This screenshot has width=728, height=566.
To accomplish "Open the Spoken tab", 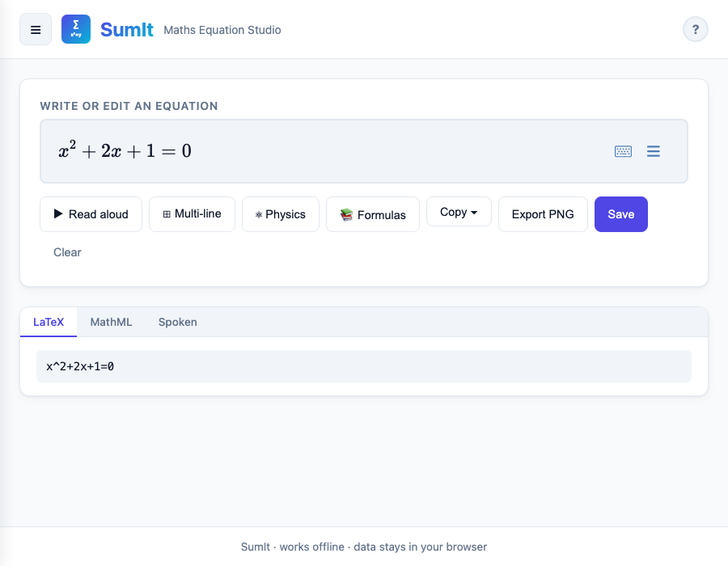I will [176, 322].
